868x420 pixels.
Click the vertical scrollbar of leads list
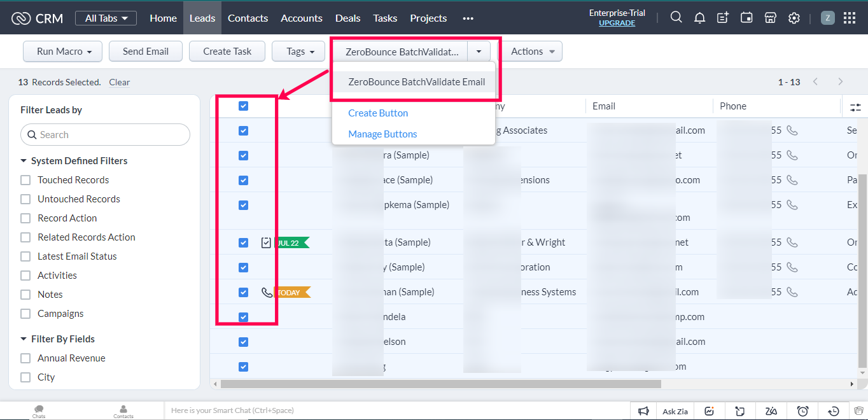863,270
